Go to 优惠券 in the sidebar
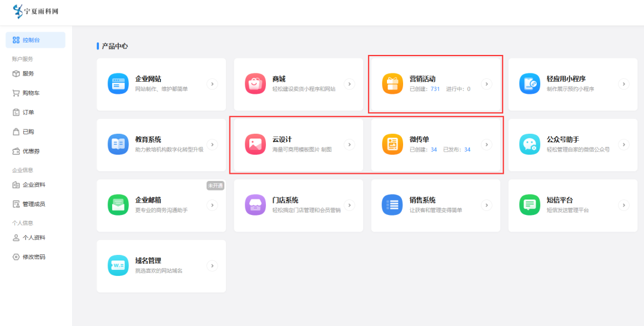This screenshot has height=326, width=644. [30, 151]
